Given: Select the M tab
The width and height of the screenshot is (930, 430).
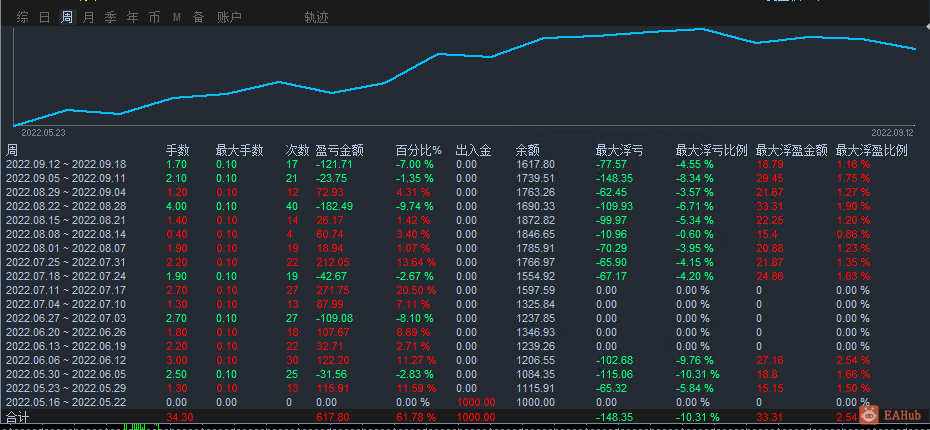Looking at the screenshot, I should (x=177, y=18).
